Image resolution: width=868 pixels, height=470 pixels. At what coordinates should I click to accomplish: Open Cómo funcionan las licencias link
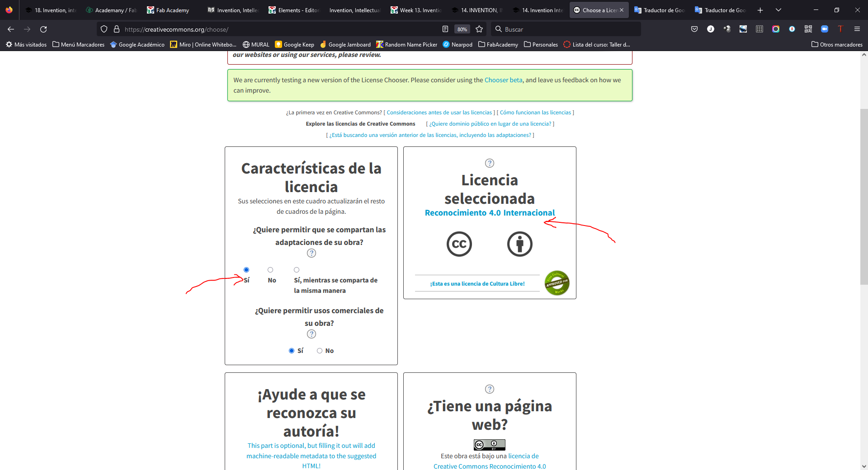535,113
